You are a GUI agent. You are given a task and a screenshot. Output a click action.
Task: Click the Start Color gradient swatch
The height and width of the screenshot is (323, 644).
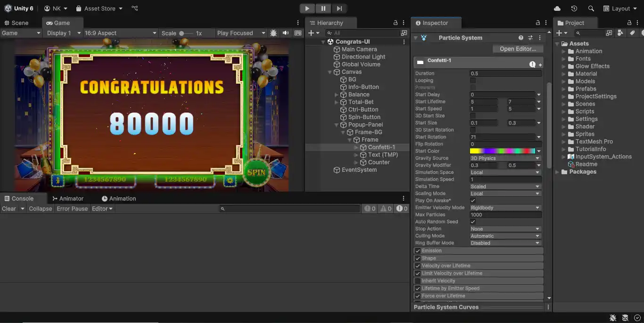tap(504, 151)
